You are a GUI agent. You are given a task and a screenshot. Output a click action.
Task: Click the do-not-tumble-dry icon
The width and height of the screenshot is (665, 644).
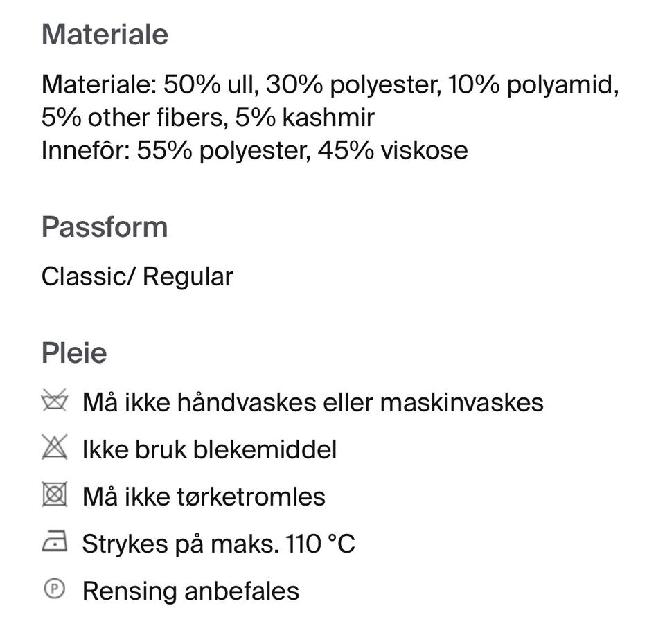coord(55,496)
